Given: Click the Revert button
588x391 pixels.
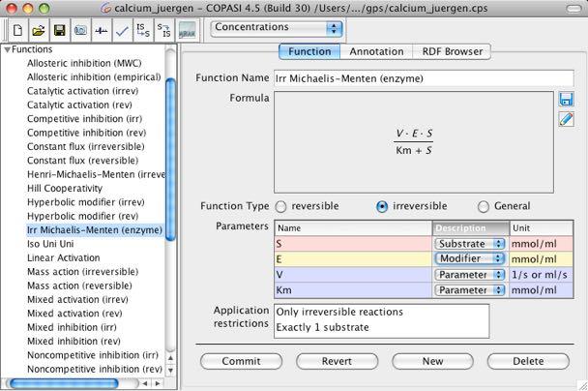Looking at the screenshot, I should point(337,361).
